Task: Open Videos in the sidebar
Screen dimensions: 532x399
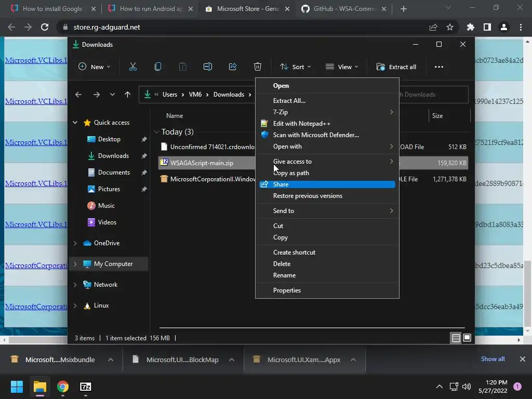Action: tap(107, 222)
